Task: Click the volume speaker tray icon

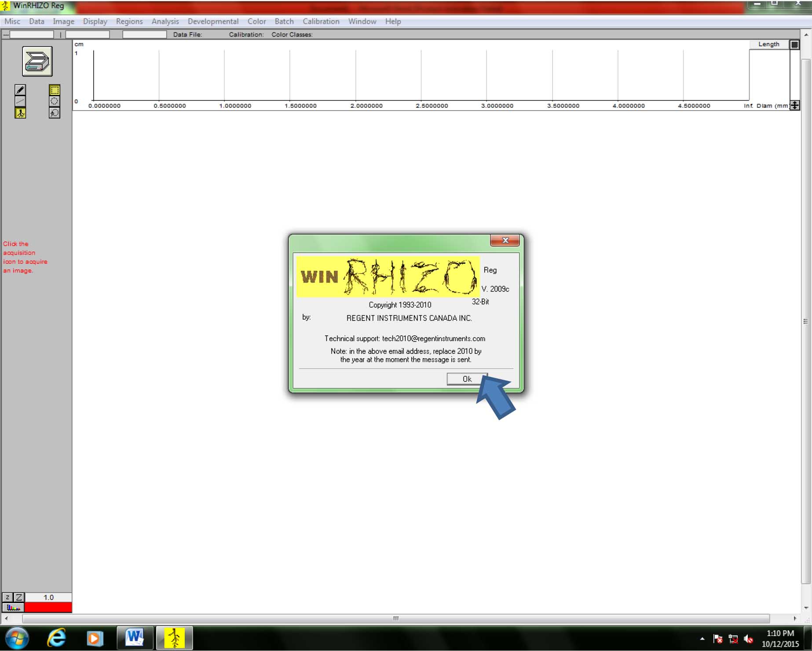Action: [x=748, y=639]
